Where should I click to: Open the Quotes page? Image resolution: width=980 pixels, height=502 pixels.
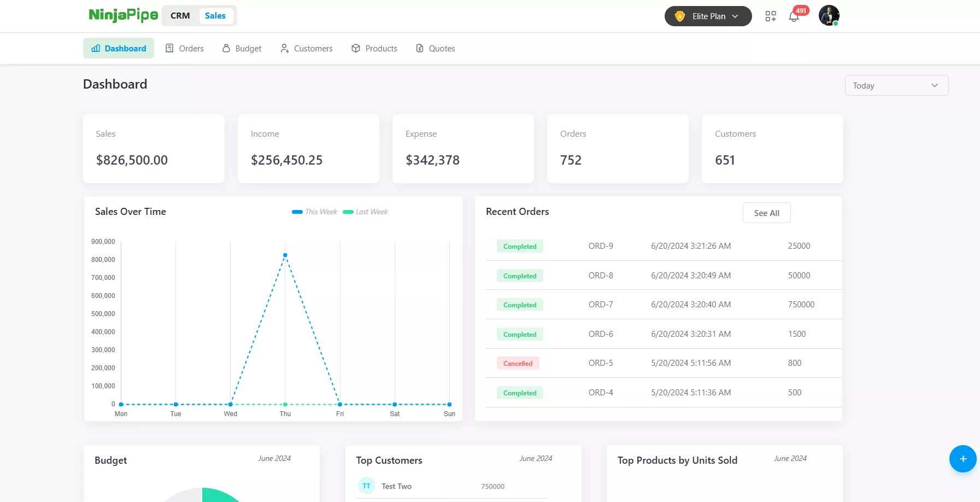[x=436, y=49]
